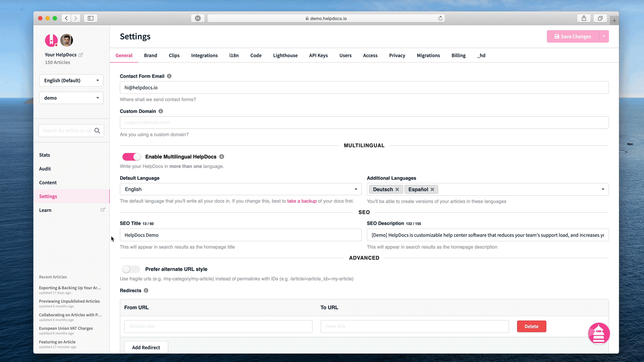Switch to the Clips tab

pyautogui.click(x=174, y=56)
